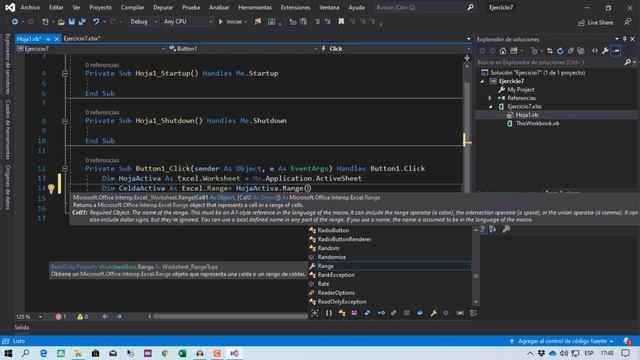Switch to the Ejercicio7.xlsx tab

[82, 39]
